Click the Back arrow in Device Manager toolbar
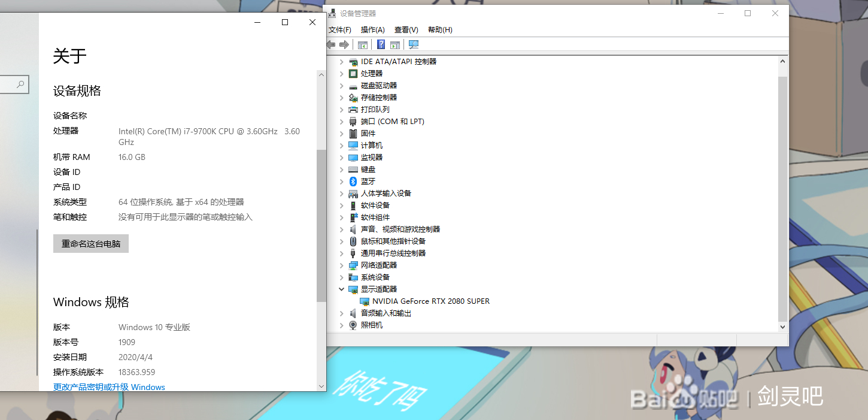 pos(331,45)
